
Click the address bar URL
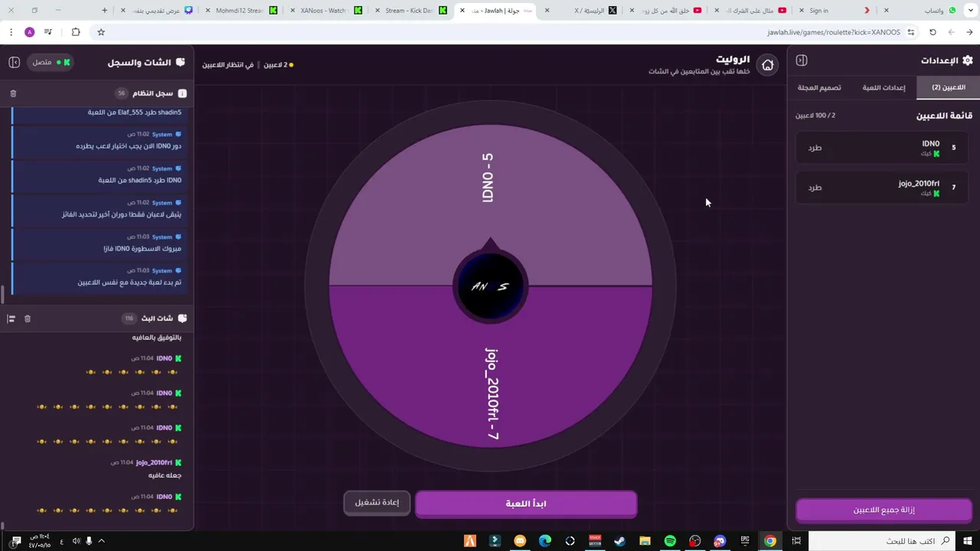click(x=833, y=32)
